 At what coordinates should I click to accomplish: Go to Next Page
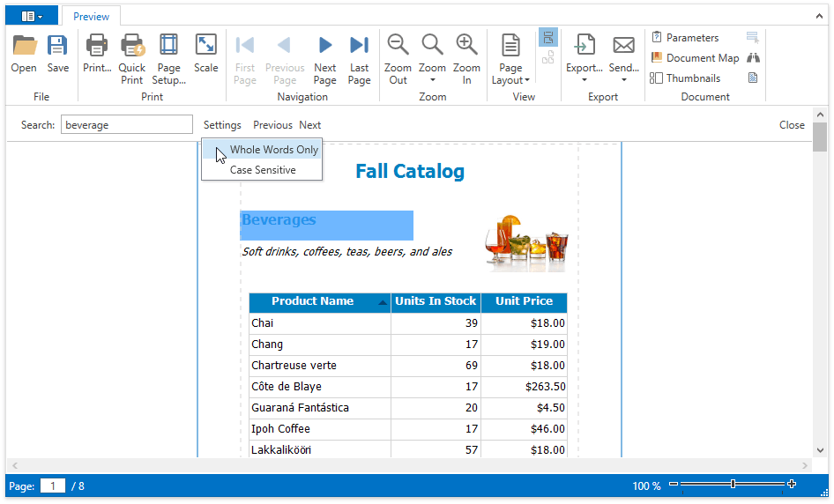325,58
